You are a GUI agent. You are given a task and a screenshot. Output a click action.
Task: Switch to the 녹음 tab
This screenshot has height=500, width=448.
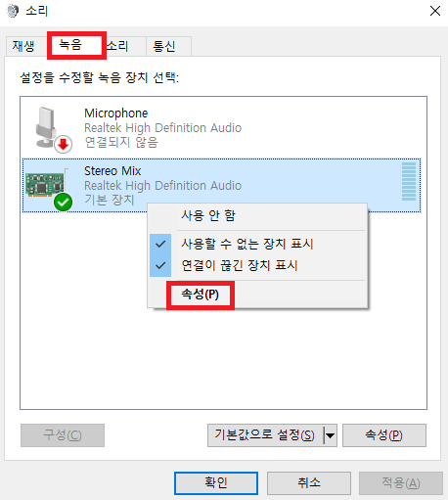[70, 44]
